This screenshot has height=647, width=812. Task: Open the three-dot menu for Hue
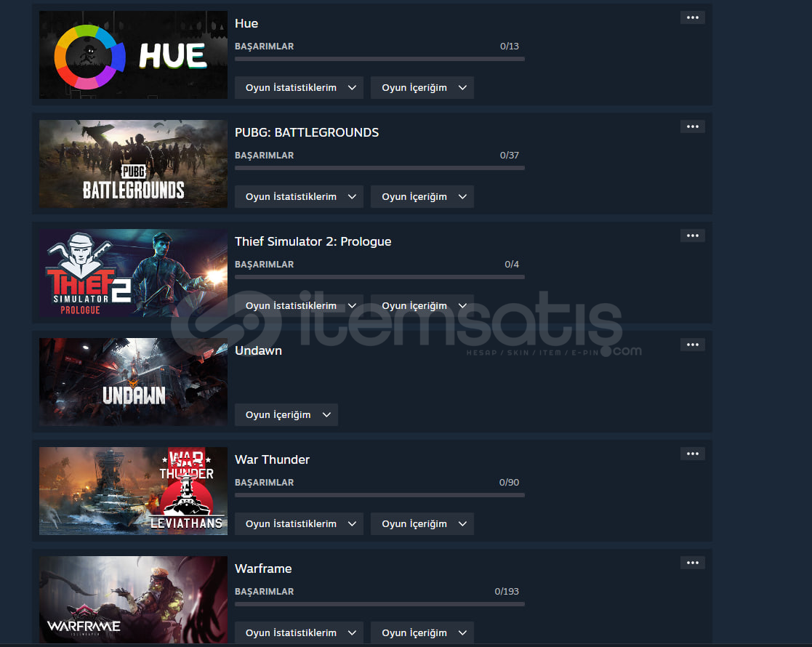pyautogui.click(x=692, y=17)
